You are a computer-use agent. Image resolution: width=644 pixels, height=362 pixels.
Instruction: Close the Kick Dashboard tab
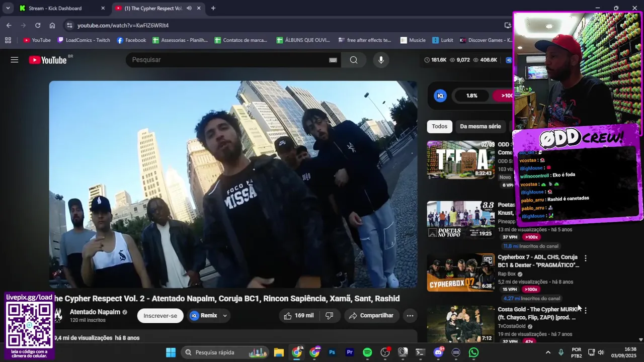point(103,8)
